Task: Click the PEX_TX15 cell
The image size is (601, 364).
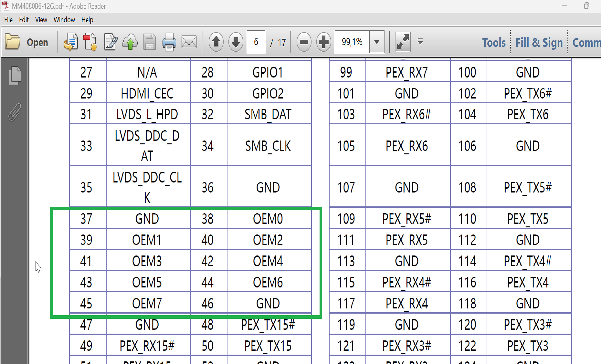Action: coord(269,345)
